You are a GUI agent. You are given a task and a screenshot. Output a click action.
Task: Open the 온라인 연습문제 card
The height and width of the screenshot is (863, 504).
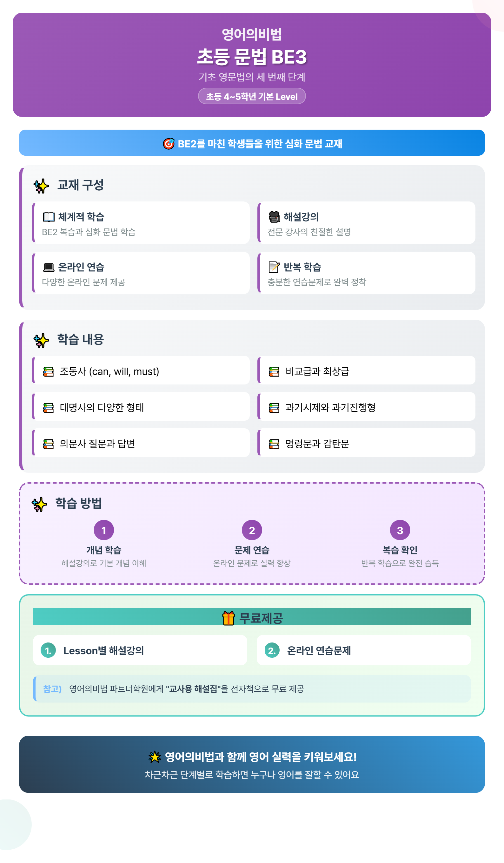pyautogui.click(x=364, y=650)
